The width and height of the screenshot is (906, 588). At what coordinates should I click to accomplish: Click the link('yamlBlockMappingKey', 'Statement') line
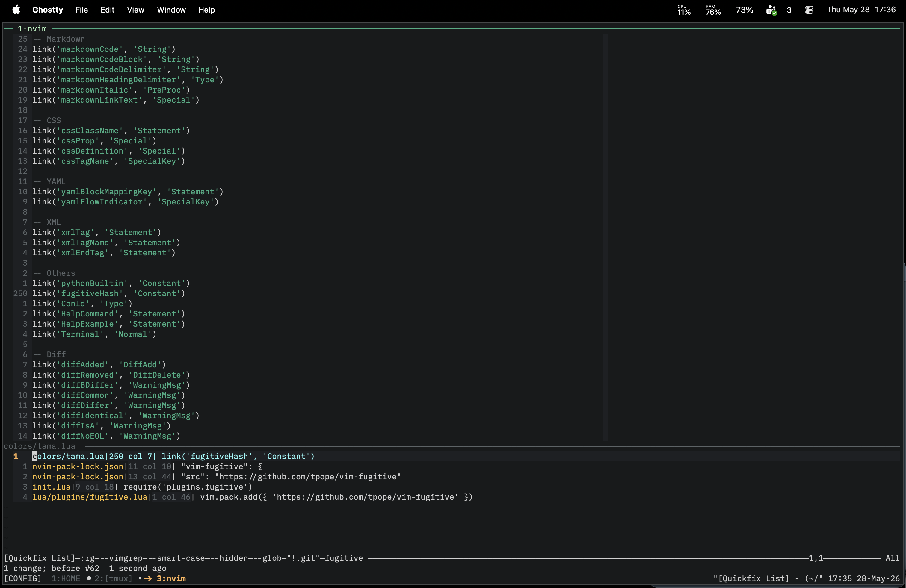[128, 192]
